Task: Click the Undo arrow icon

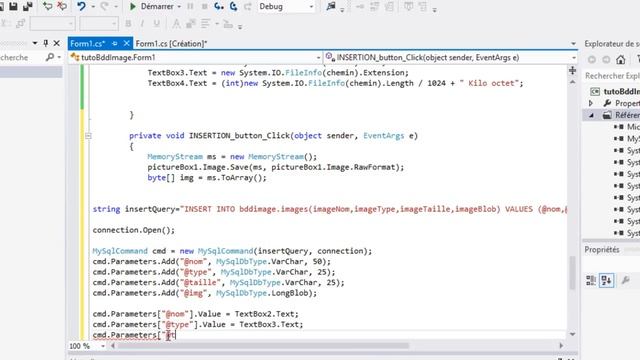Action: [x=81, y=6]
